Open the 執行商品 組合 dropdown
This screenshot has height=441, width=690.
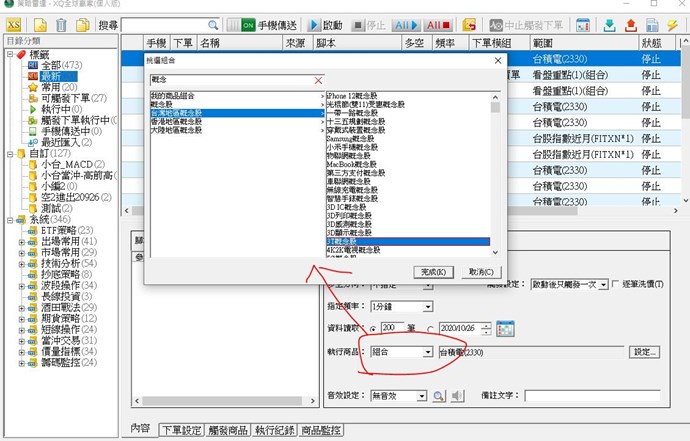point(428,352)
